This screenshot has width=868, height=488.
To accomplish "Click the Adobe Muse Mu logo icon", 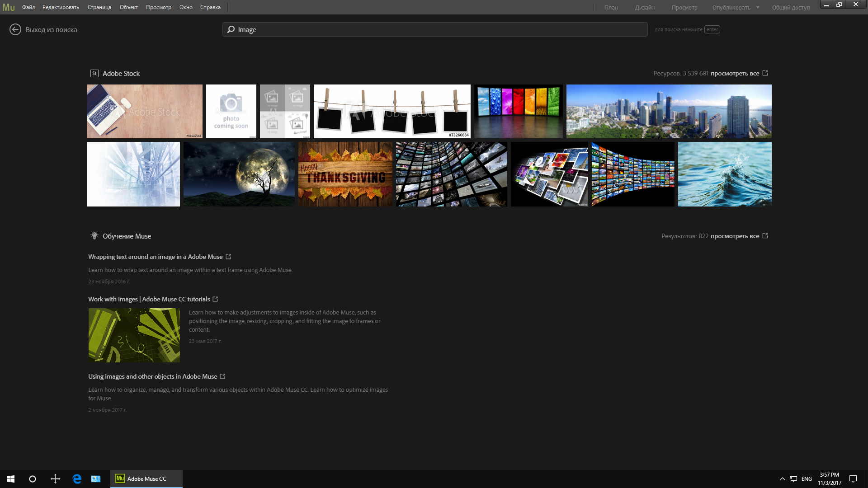I will pos(9,7).
